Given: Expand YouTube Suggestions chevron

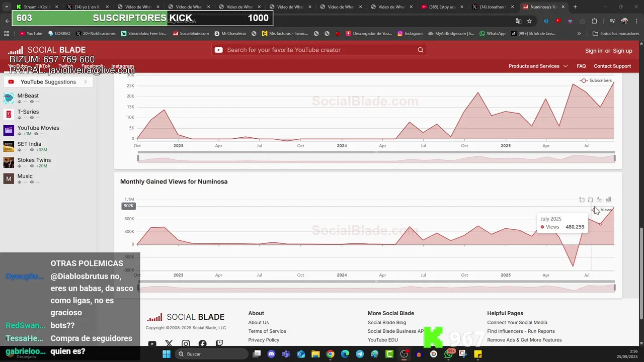Looking at the screenshot, I should point(86,82).
